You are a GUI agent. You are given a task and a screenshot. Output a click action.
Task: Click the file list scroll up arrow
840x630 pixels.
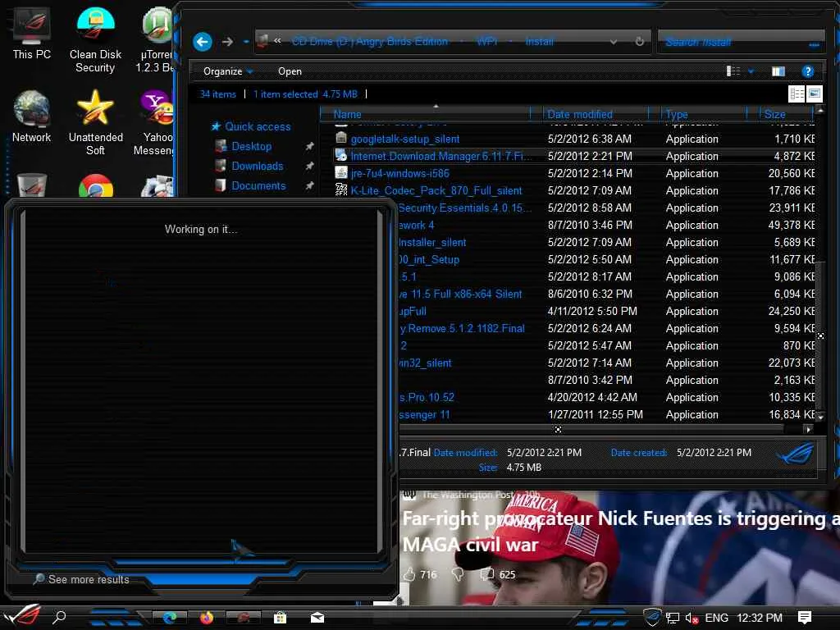click(820, 110)
